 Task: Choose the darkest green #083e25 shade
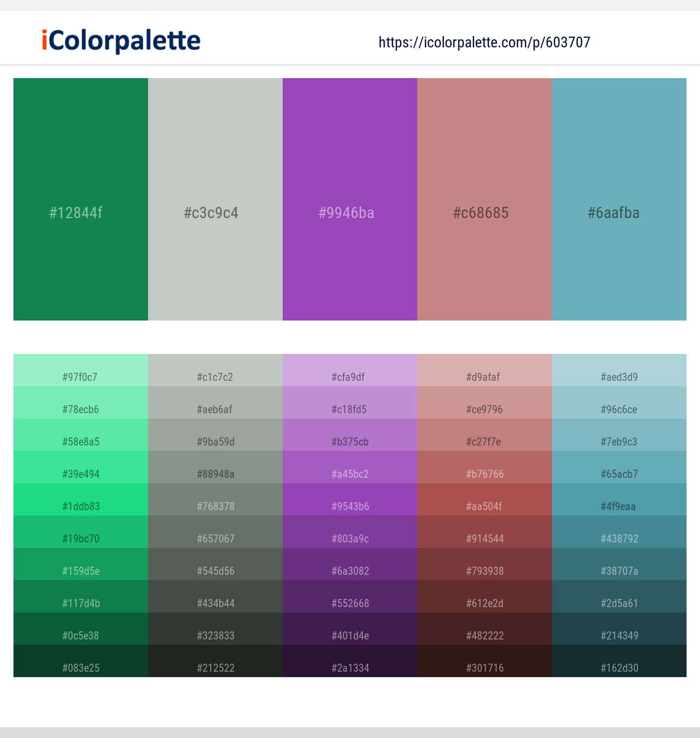(x=81, y=662)
